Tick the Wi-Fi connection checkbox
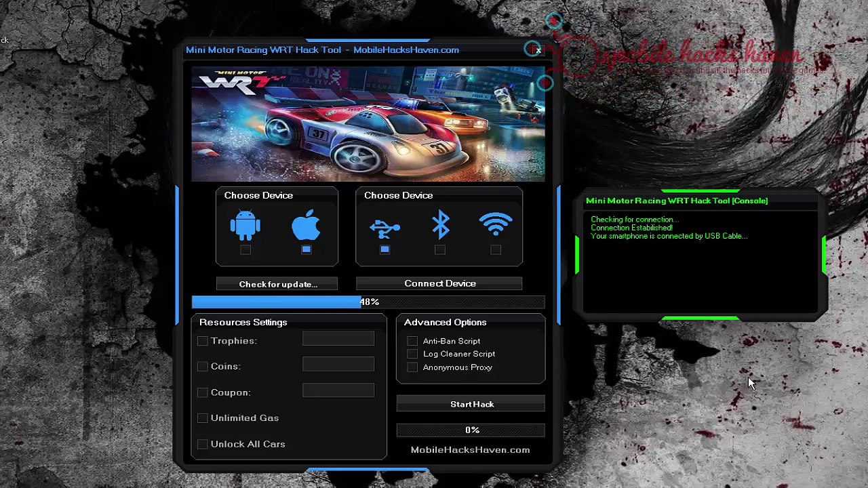The height and width of the screenshot is (488, 868). [496, 250]
